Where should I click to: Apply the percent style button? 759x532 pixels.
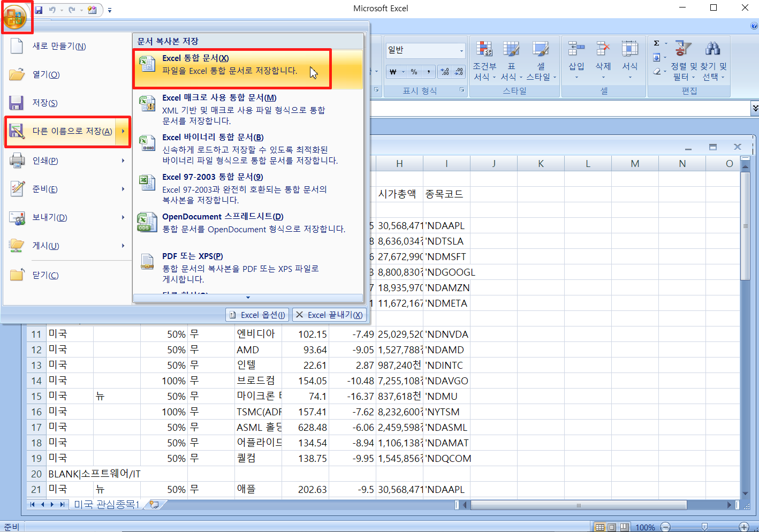(414, 72)
